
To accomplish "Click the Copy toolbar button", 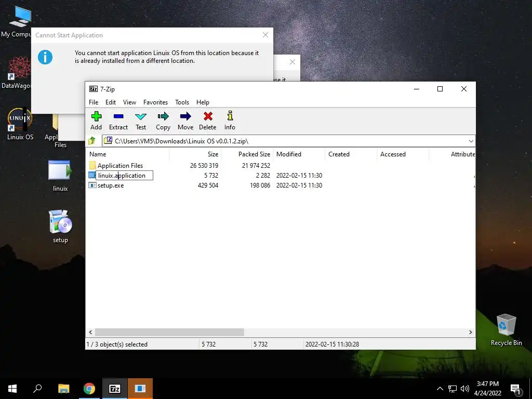I will pyautogui.click(x=163, y=121).
